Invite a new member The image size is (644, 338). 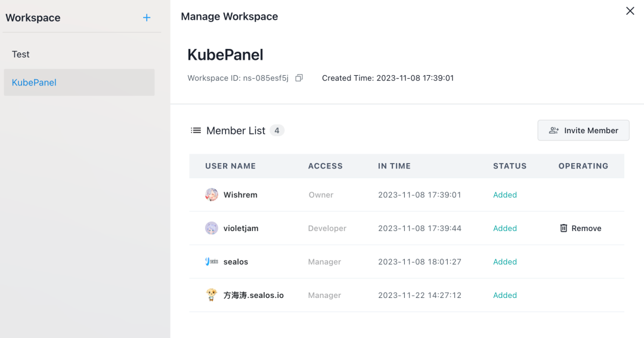tap(583, 130)
